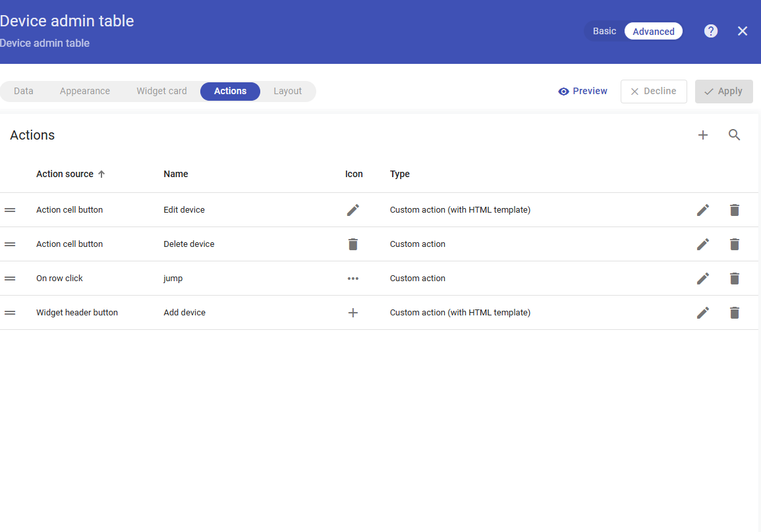Viewport: 761px width, 532px height.
Task: Edit the 'Delete device' action row
Action: 703,244
